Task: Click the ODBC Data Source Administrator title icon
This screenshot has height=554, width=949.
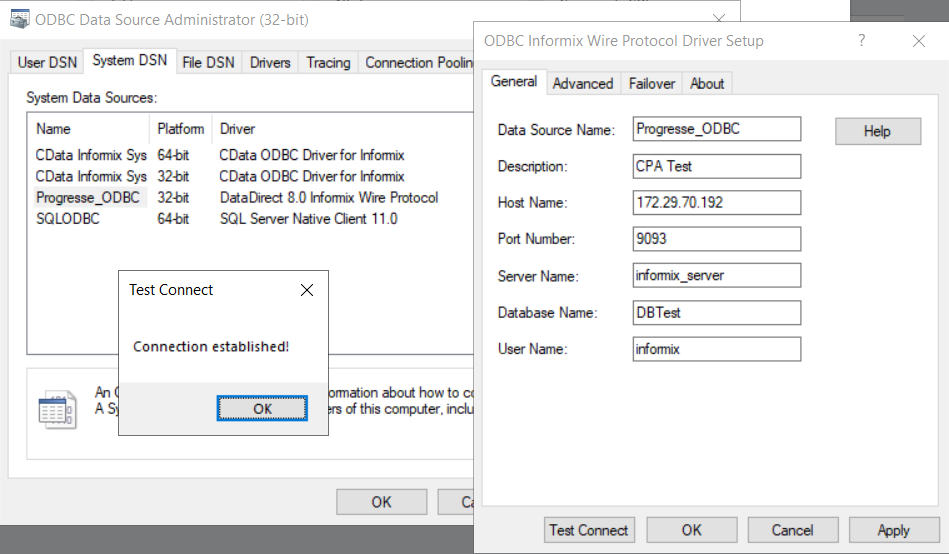Action: [19, 20]
